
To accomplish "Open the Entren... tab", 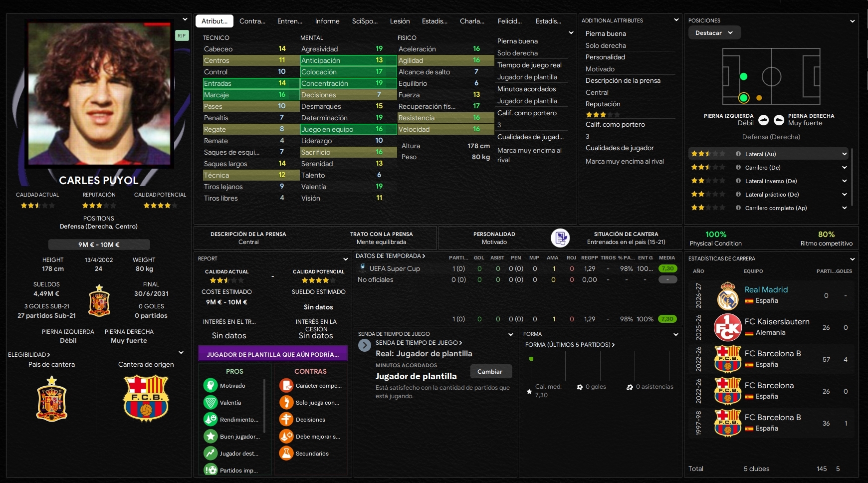I will (290, 21).
